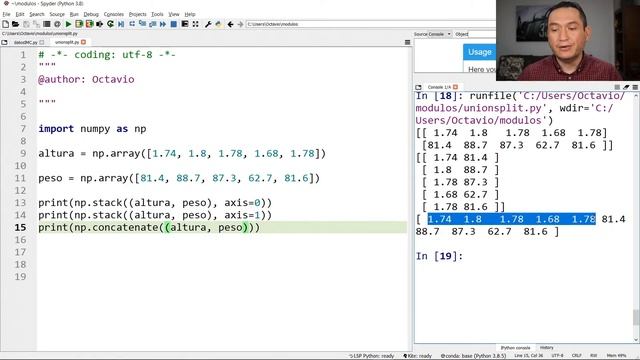640x360 pixels.
Task: Close the unionsplit.py tab
Action: 84,42
